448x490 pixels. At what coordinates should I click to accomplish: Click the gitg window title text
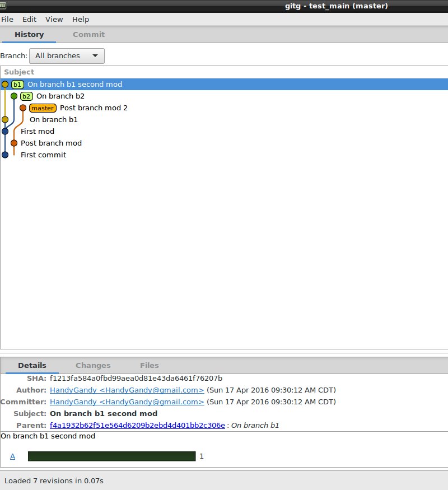337,6
